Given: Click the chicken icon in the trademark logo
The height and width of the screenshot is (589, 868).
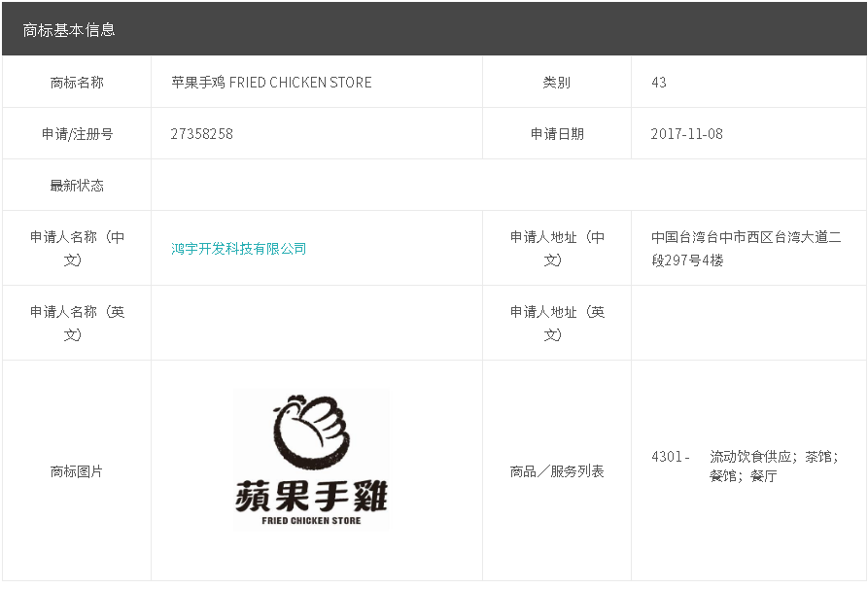Looking at the screenshot, I should click(x=310, y=433).
